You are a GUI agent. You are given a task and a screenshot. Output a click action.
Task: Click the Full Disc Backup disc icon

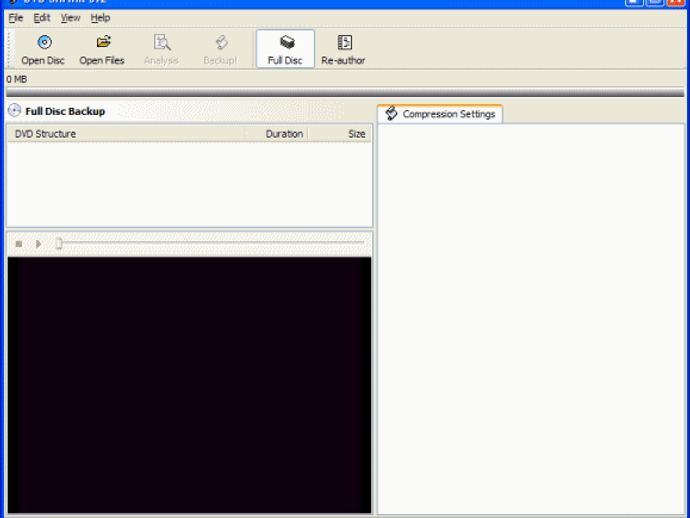click(15, 110)
